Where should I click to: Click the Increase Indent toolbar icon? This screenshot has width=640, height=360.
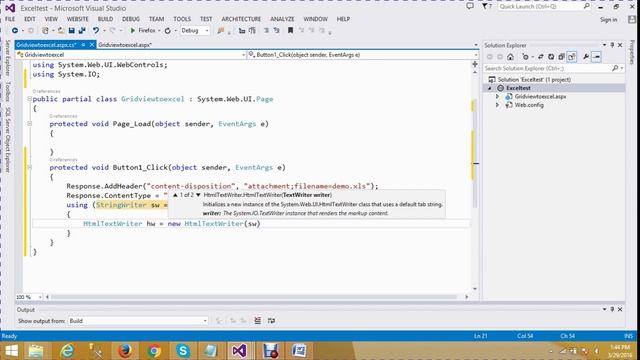pos(252,31)
